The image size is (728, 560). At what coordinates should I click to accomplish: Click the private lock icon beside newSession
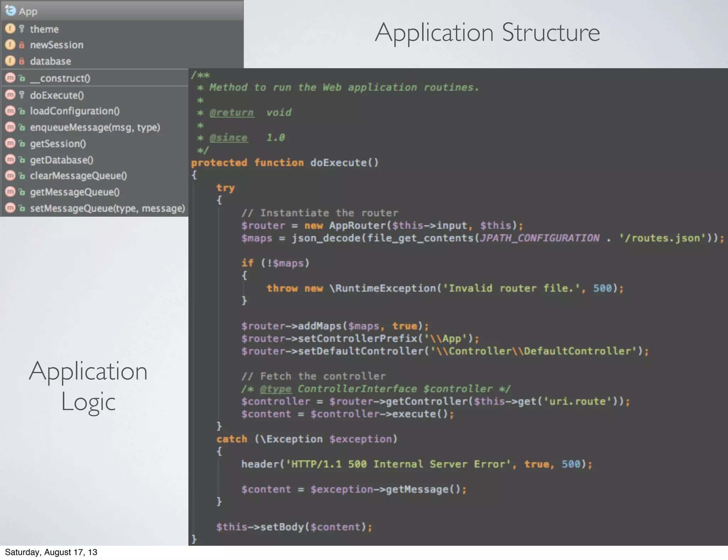click(x=22, y=45)
